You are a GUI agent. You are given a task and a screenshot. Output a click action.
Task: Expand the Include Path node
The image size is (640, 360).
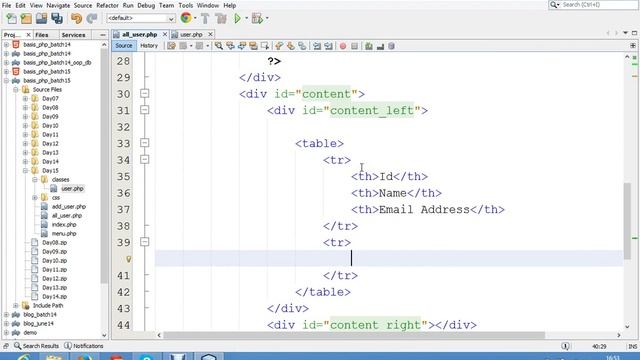click(16, 306)
